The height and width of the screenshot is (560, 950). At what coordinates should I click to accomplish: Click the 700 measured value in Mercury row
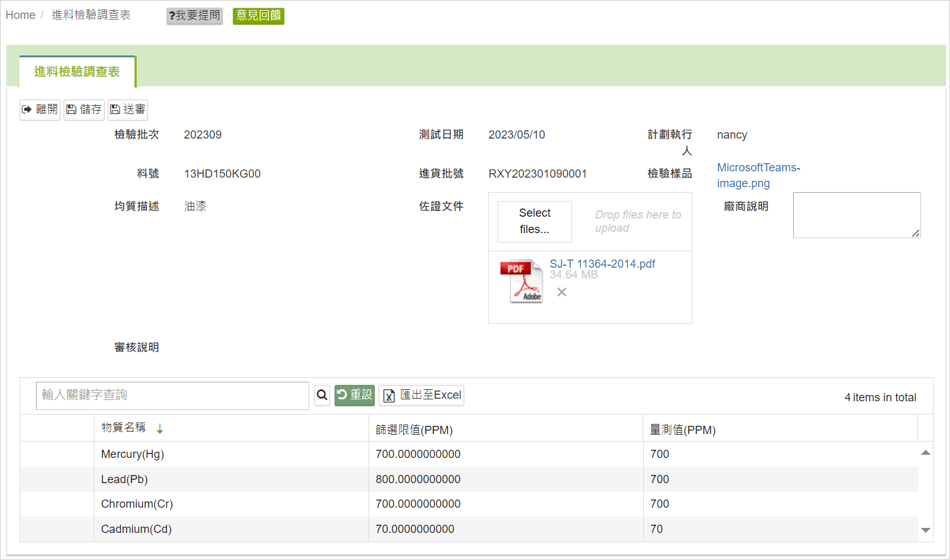(660, 454)
